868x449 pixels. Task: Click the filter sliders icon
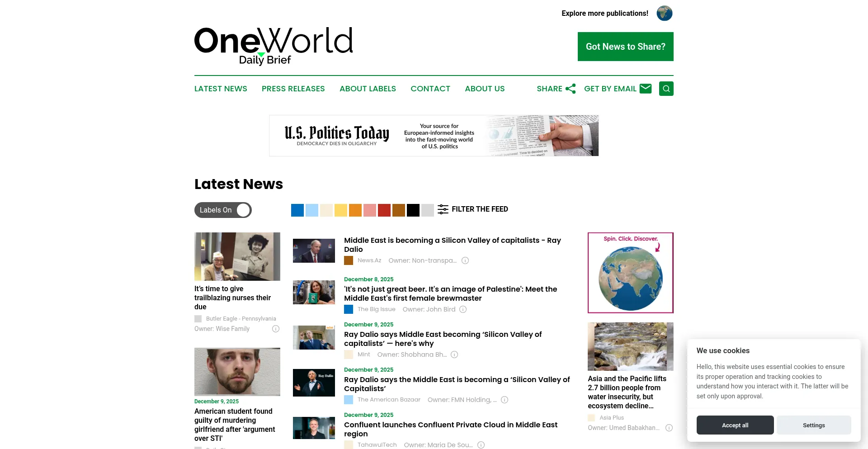443,209
